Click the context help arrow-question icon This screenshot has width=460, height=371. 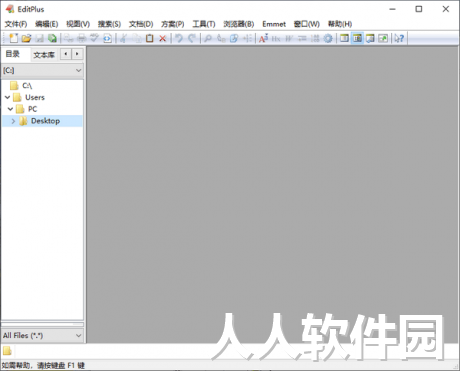click(399, 38)
